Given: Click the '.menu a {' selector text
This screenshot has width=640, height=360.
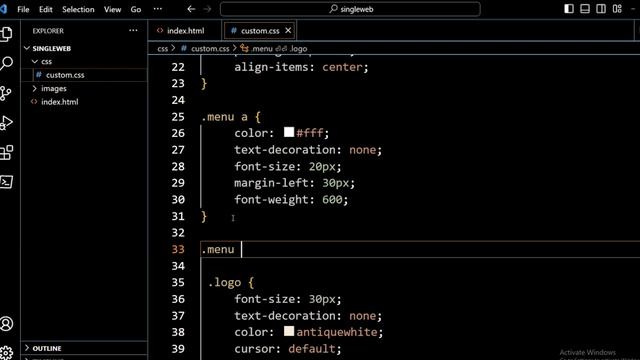Looking at the screenshot, I should [x=231, y=117].
